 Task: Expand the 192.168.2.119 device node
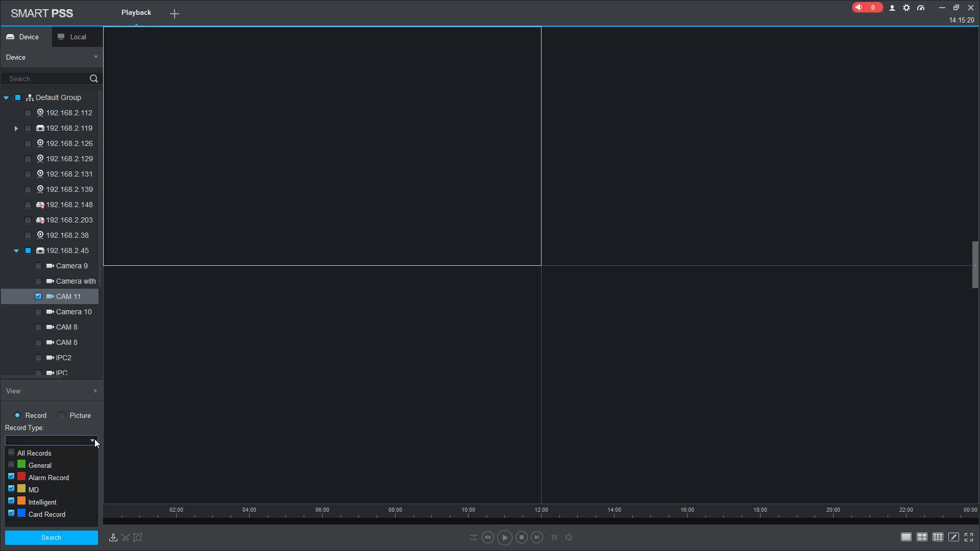pyautogui.click(x=16, y=128)
